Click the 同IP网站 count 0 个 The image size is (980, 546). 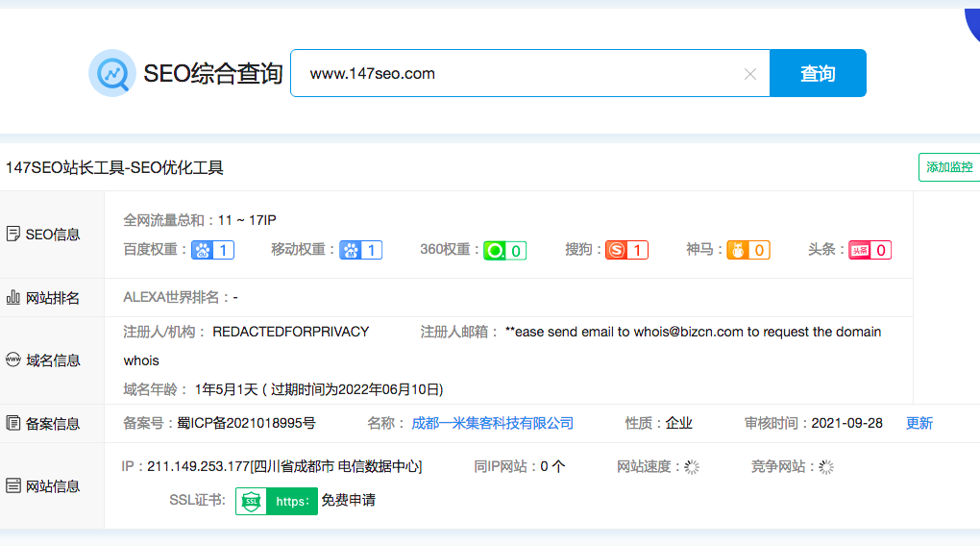[x=552, y=466]
